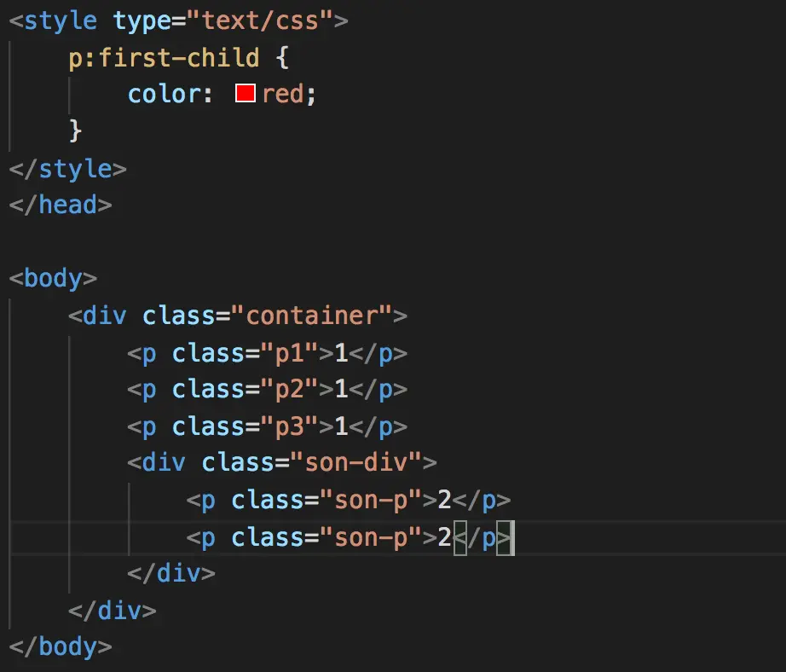Click the closing '</head>' tag
The height and width of the screenshot is (672, 786).
coord(61,205)
